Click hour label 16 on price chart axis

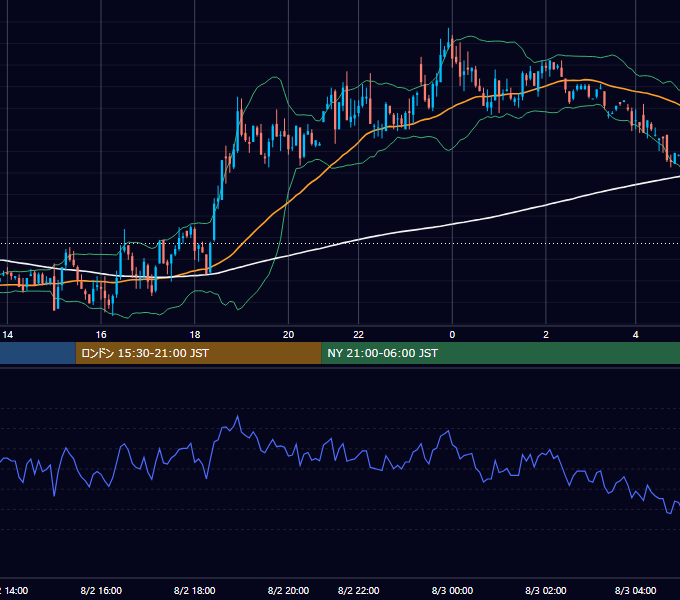pos(101,335)
